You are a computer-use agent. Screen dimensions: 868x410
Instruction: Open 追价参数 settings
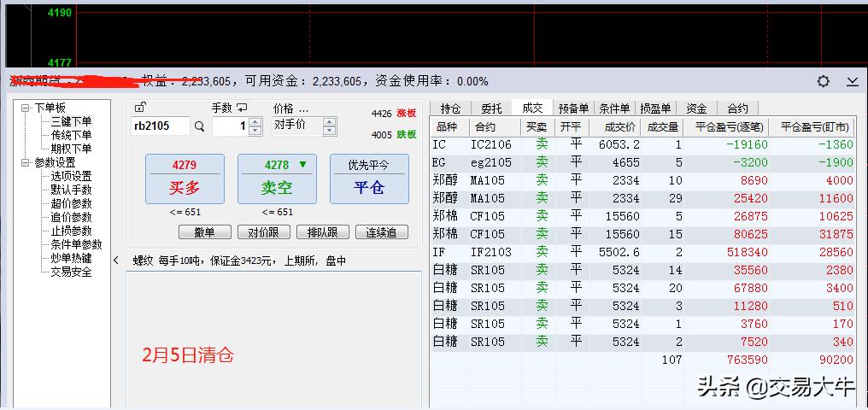pos(72,218)
